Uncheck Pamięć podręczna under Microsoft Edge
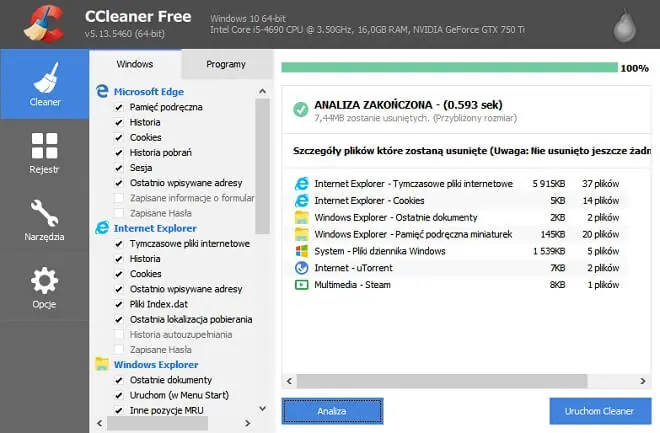Image resolution: width=660 pixels, height=433 pixels. 119,107
